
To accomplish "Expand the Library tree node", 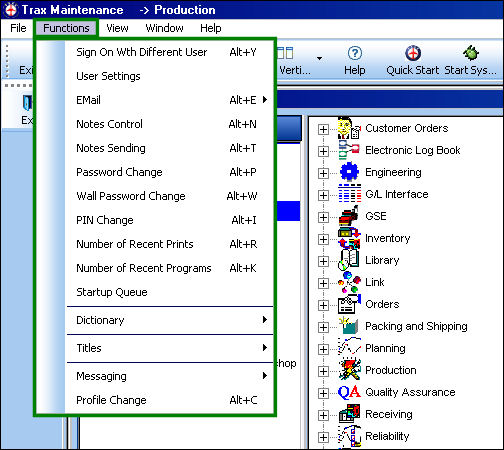I will [323, 261].
